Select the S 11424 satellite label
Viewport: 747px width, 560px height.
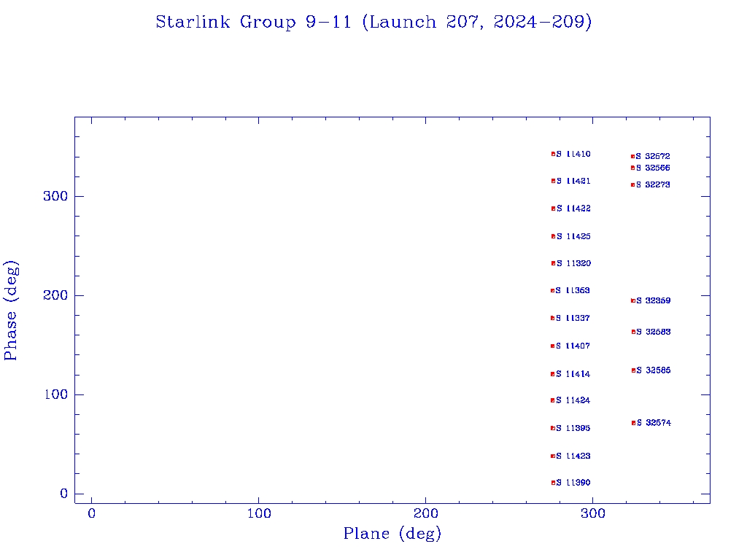573,400
